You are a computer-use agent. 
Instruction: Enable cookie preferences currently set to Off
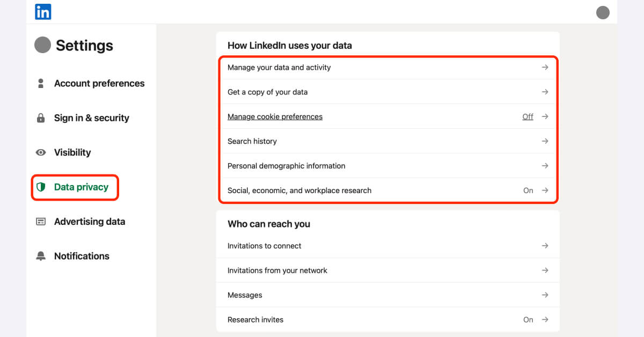pos(528,116)
